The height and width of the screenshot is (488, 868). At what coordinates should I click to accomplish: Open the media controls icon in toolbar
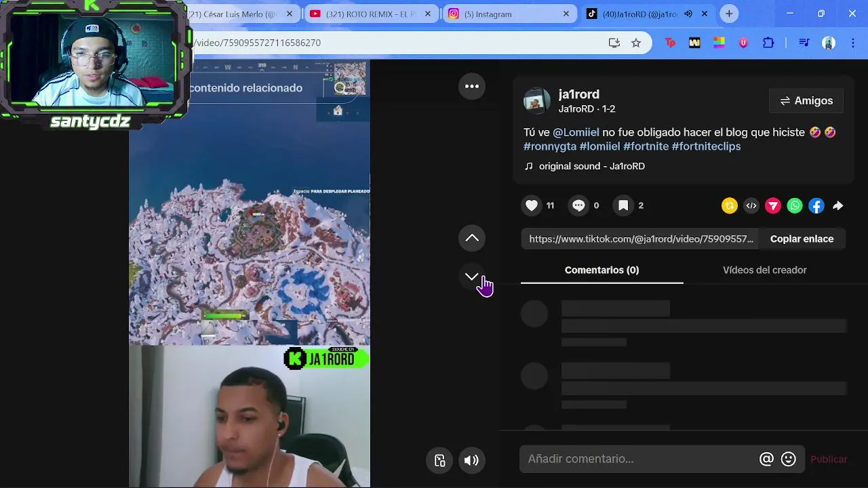click(x=804, y=43)
